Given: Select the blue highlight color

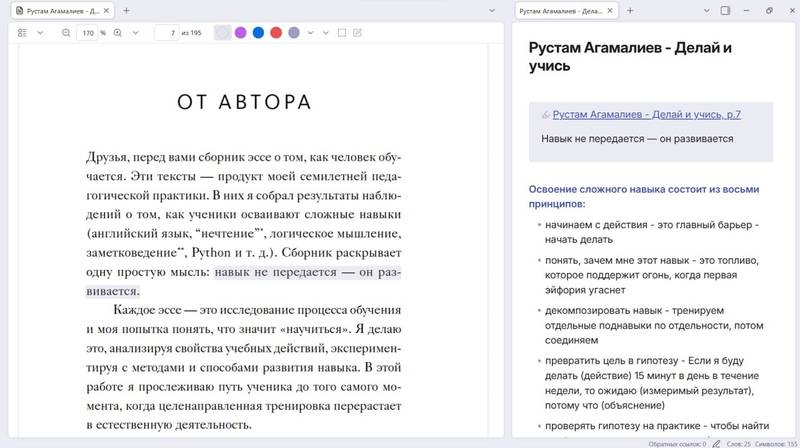Looking at the screenshot, I should click(x=258, y=33).
